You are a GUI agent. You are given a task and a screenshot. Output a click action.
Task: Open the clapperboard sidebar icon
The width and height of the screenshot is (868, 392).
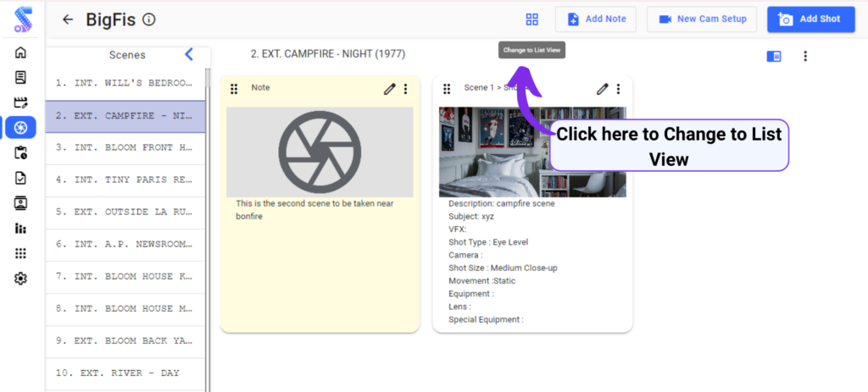(20, 102)
